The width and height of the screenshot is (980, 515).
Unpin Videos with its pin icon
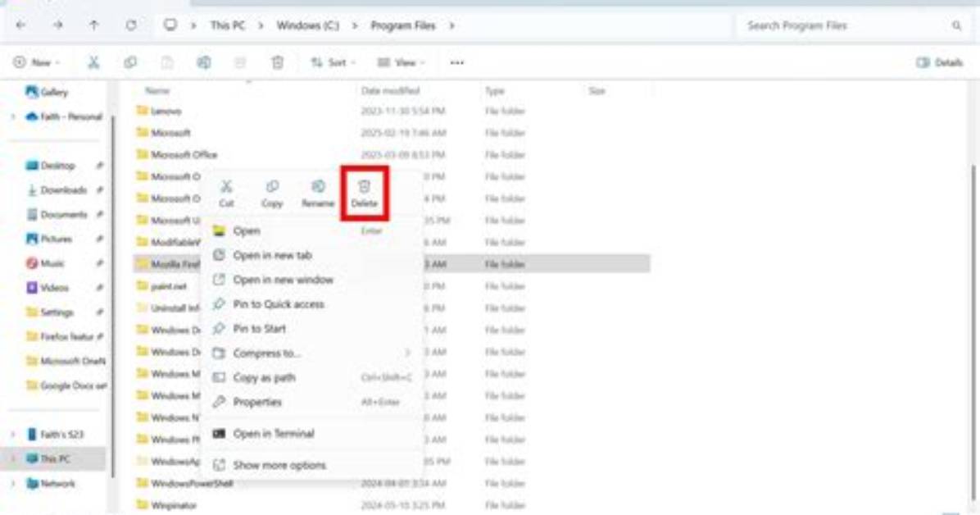tap(99, 287)
